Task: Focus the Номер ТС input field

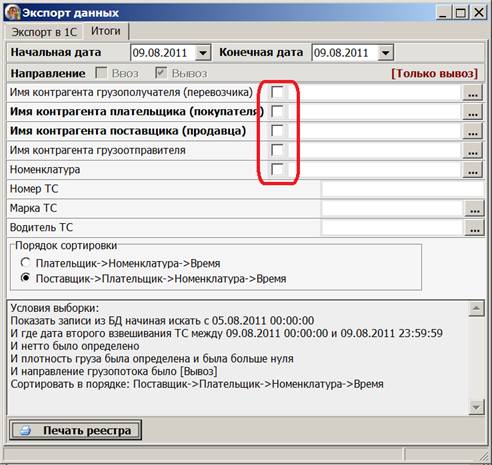Action: coord(402,189)
